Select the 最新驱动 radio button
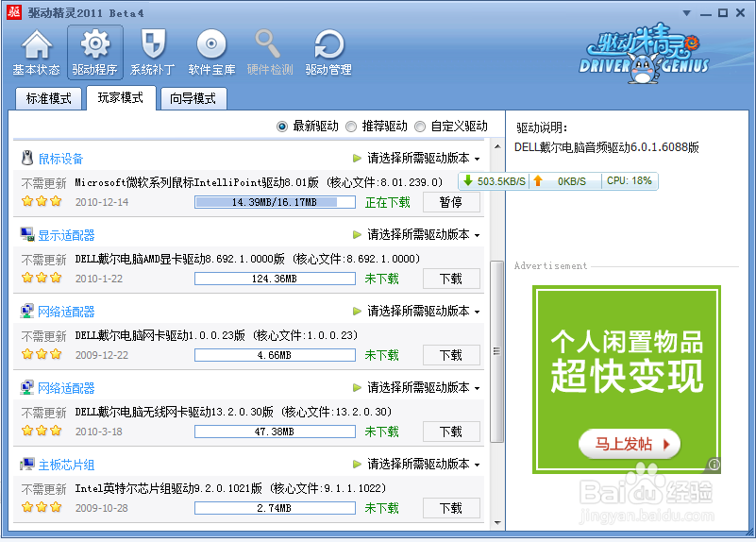The width and height of the screenshot is (756, 542). 282,127
